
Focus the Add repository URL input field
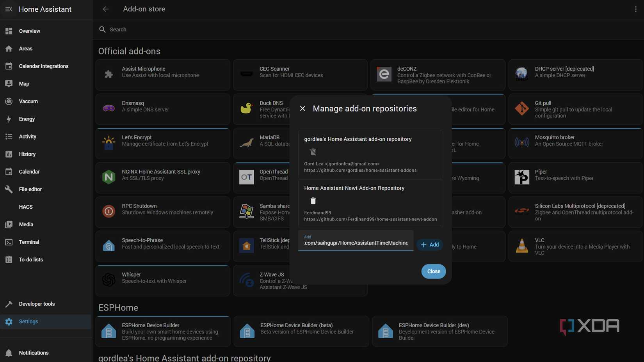click(x=356, y=240)
